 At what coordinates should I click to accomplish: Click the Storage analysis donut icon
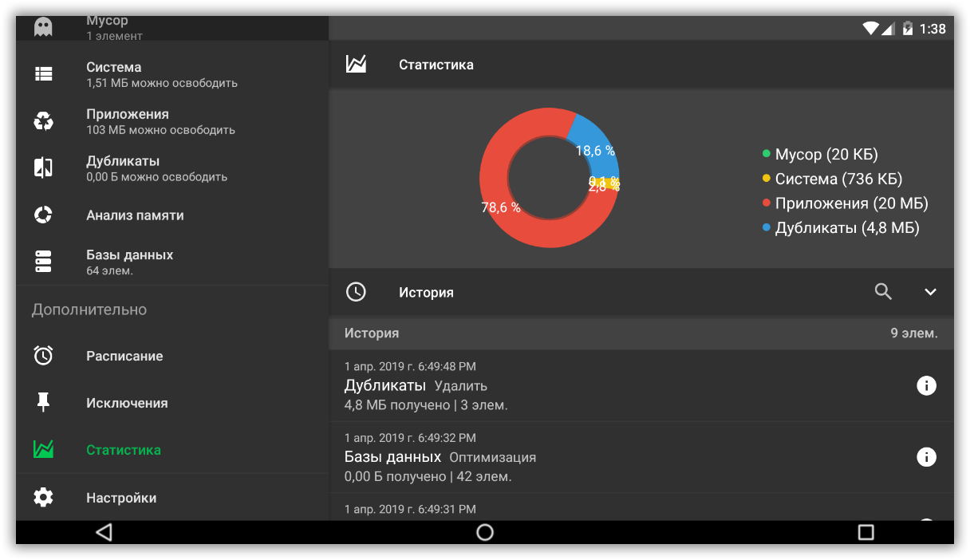pos(43,215)
